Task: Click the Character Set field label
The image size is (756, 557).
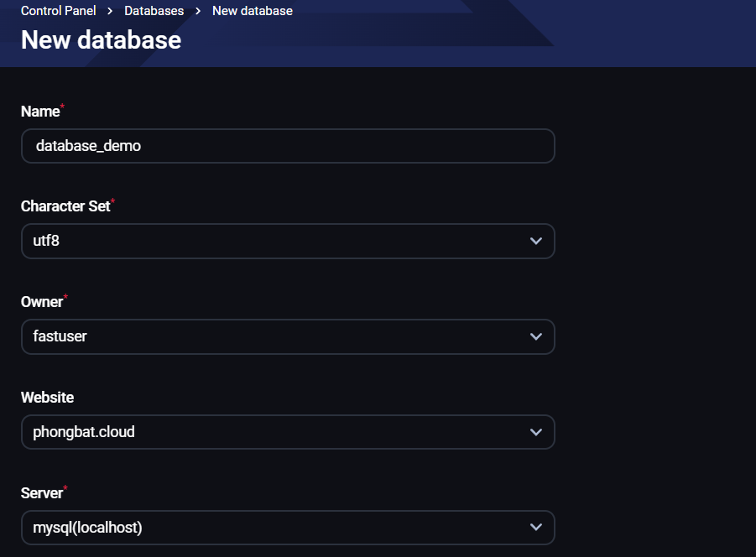Action: [65, 206]
